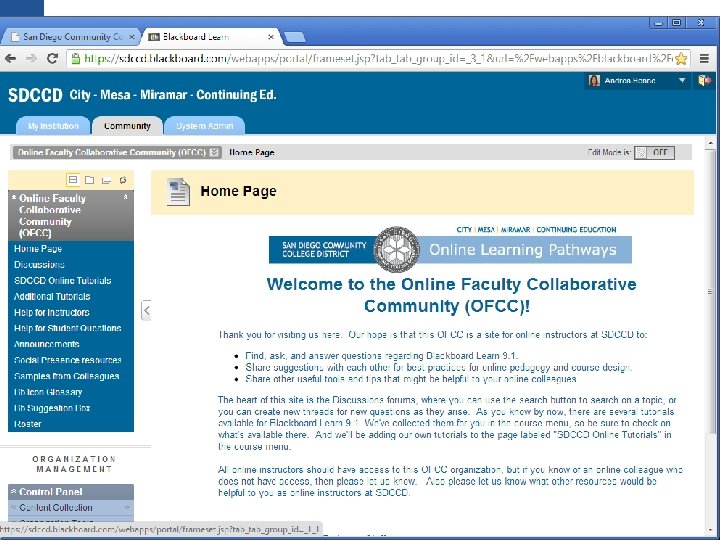Open Social Presence resources link
The height and width of the screenshot is (540, 720).
tap(68, 360)
